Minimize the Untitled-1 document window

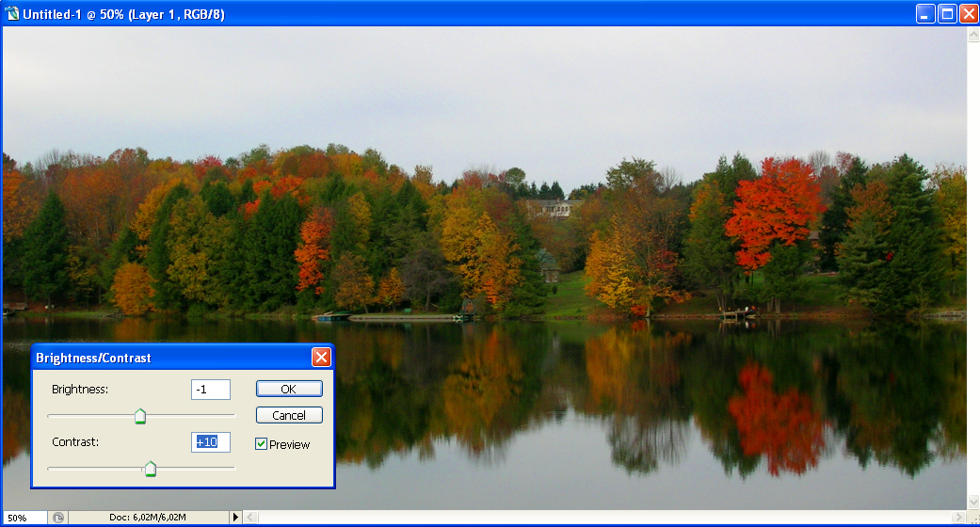[x=926, y=13]
